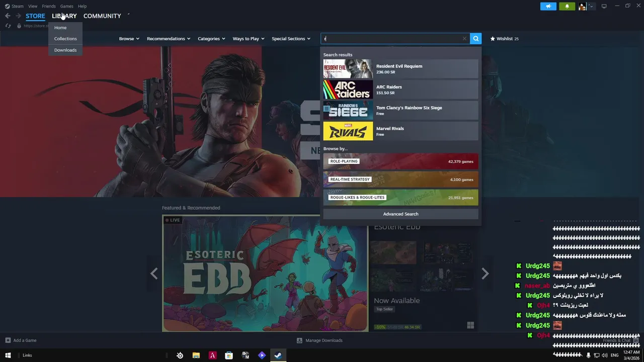Choose Downloads from Library dropdown

coord(65,50)
